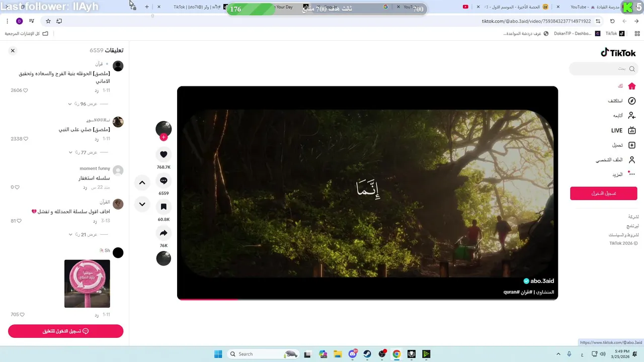The width and height of the screenshot is (644, 362).
Task: Open the spinning music disc below share
Action: click(164, 258)
